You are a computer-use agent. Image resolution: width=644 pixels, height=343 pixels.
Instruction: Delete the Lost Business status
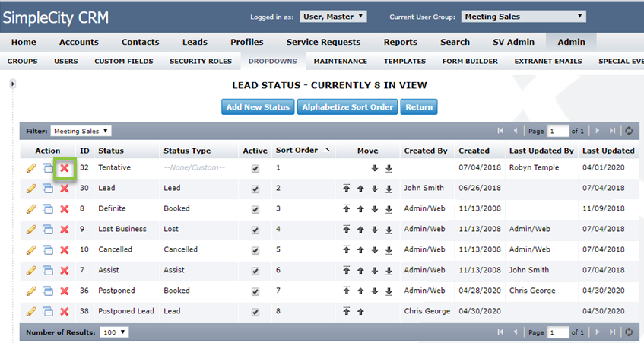65,230
